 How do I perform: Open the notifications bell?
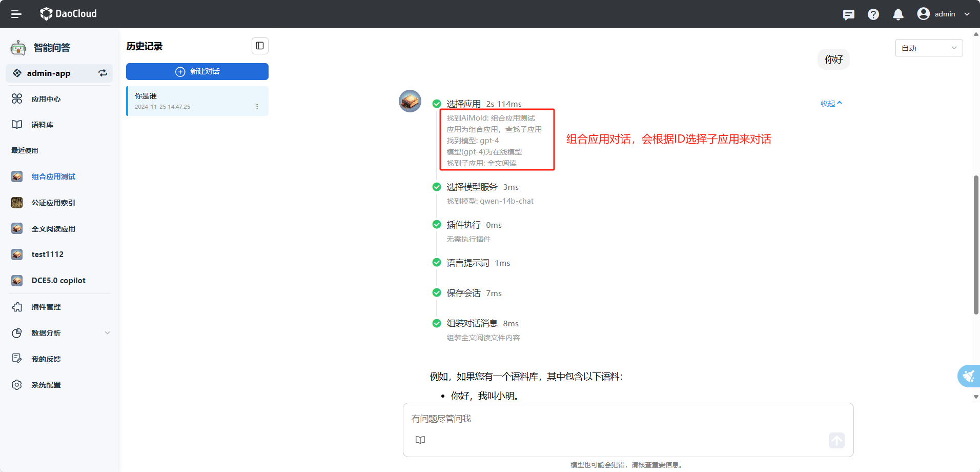pos(898,14)
